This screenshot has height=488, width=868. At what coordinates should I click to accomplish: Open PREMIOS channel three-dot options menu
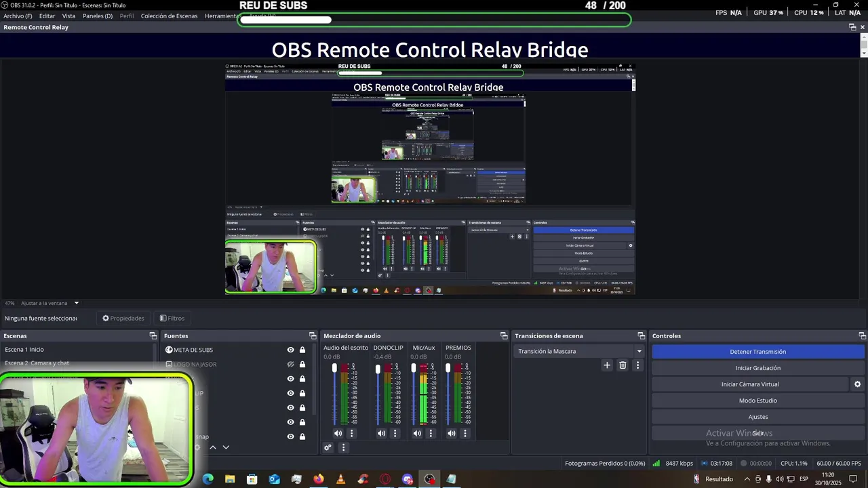click(465, 433)
